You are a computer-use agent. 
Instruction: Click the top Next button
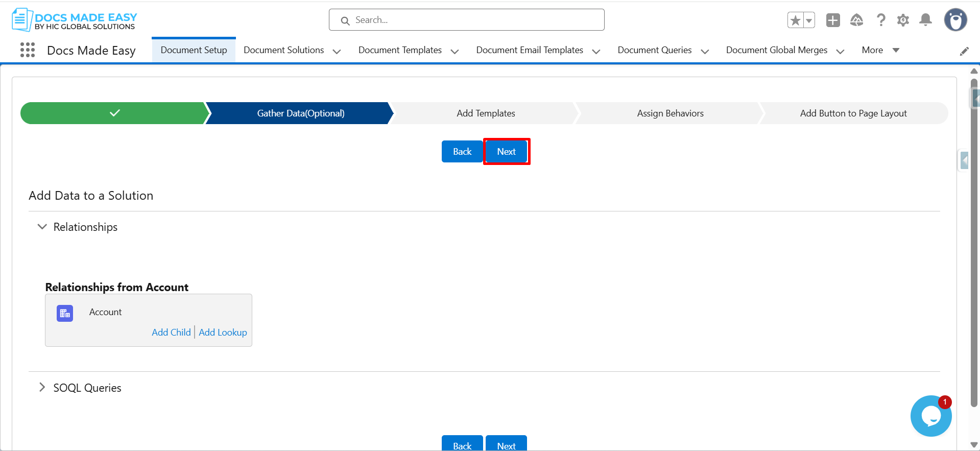click(x=506, y=152)
